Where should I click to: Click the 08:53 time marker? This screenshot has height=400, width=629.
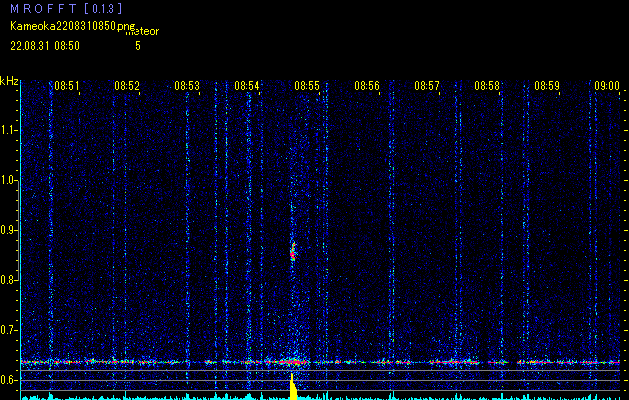187,86
